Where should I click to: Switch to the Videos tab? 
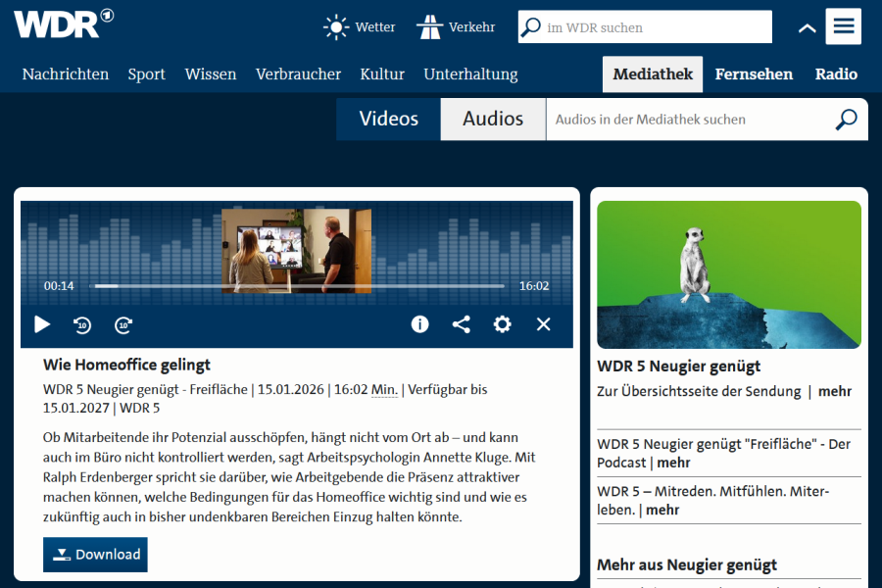(388, 120)
